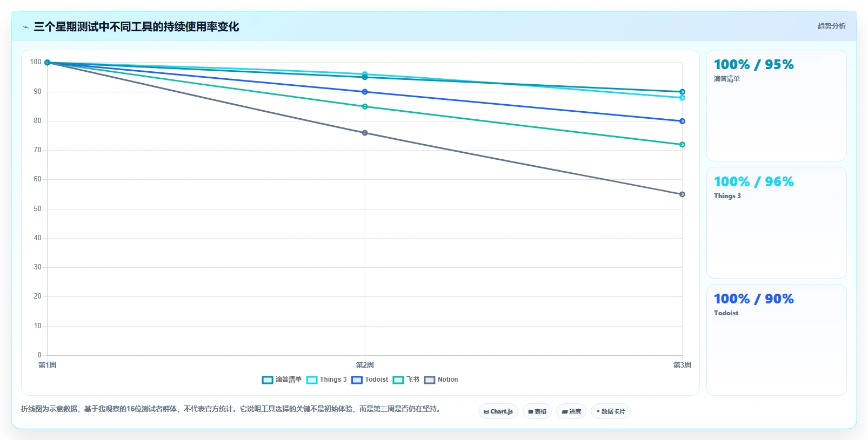Click the y-axis label 50
Screen dimensions: 868x440
(37, 209)
